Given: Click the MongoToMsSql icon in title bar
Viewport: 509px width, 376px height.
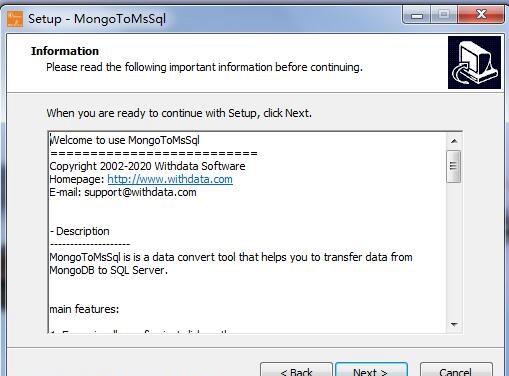Looking at the screenshot, I should 15,19.
